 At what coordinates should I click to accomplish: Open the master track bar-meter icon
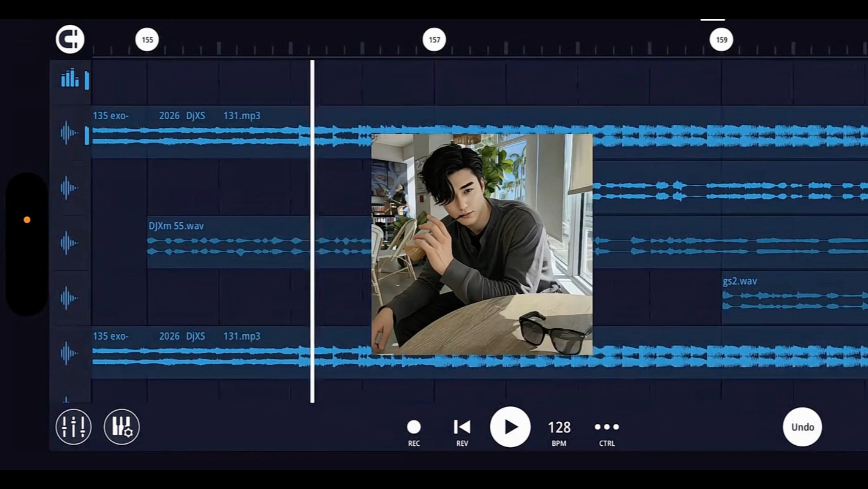pyautogui.click(x=70, y=78)
